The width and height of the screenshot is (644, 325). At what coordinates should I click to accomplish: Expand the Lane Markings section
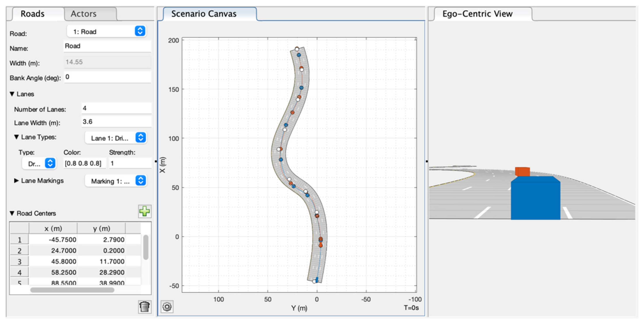tap(17, 181)
